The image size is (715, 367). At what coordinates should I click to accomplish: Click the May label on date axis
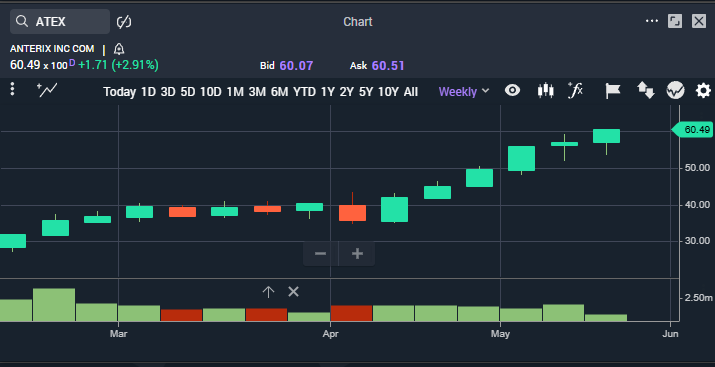pos(500,334)
